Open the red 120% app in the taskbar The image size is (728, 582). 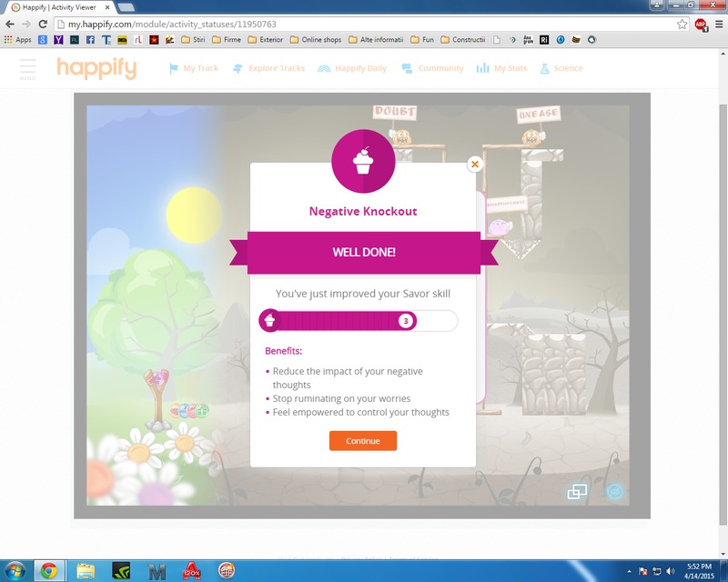tap(191, 571)
